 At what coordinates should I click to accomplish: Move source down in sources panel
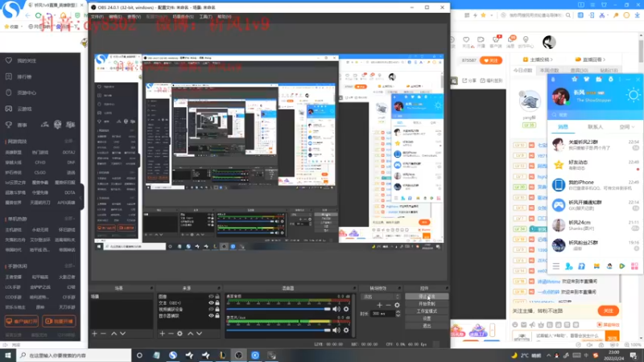click(199, 334)
